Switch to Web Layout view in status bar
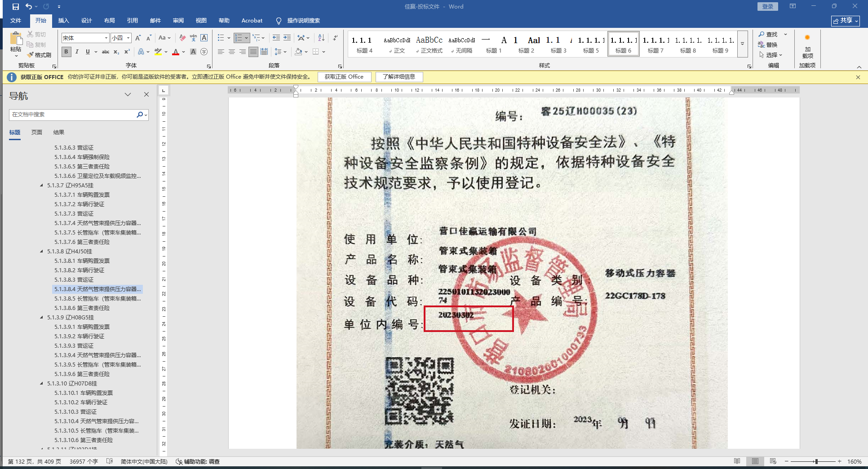This screenshot has height=469, width=868. (x=773, y=461)
